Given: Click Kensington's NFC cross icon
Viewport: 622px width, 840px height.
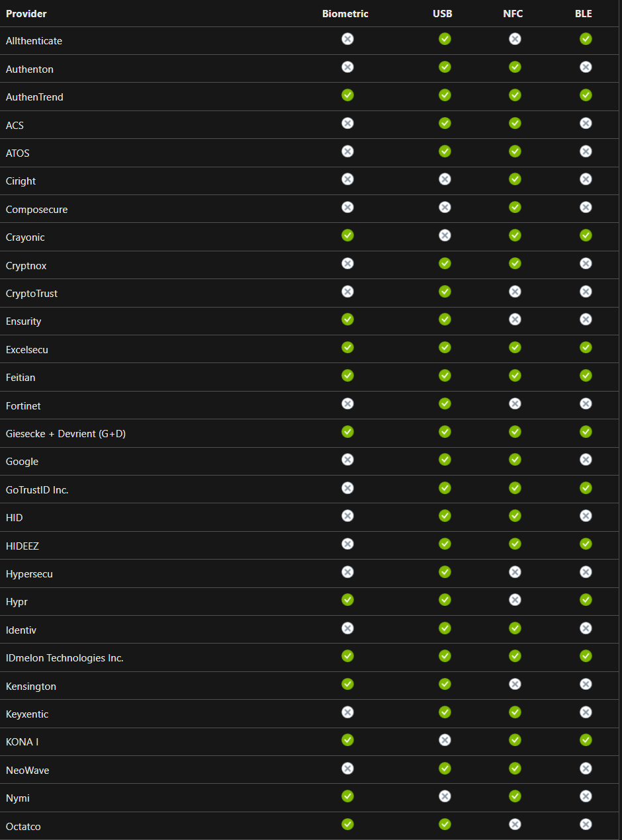Looking at the screenshot, I should click(515, 684).
